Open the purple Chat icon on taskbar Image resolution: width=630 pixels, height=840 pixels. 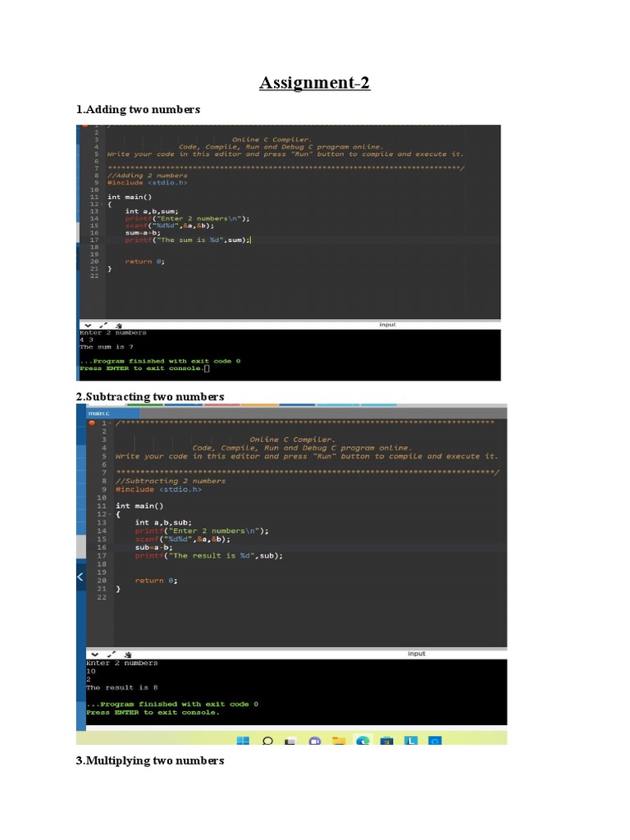pyautogui.click(x=315, y=741)
